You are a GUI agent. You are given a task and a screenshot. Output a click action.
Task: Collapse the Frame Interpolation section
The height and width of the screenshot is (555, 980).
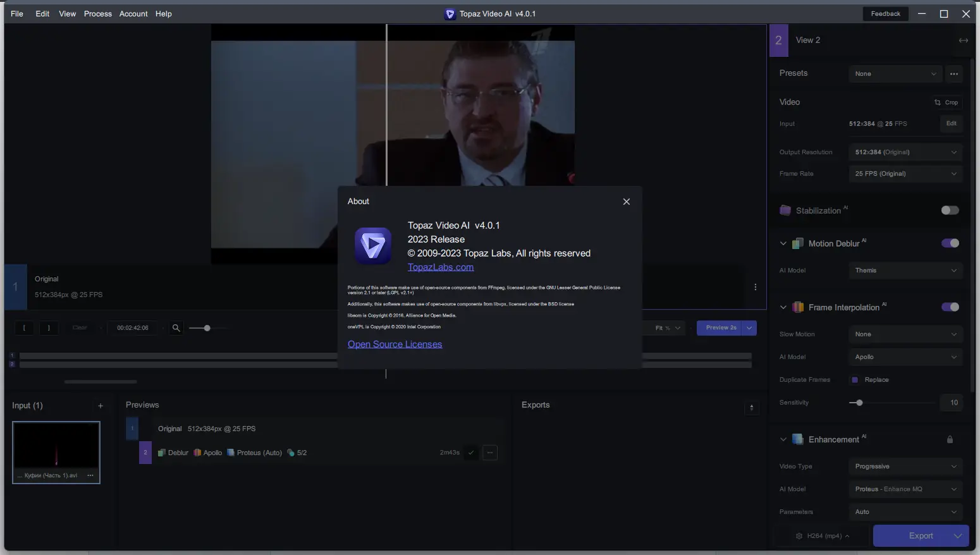pyautogui.click(x=783, y=307)
